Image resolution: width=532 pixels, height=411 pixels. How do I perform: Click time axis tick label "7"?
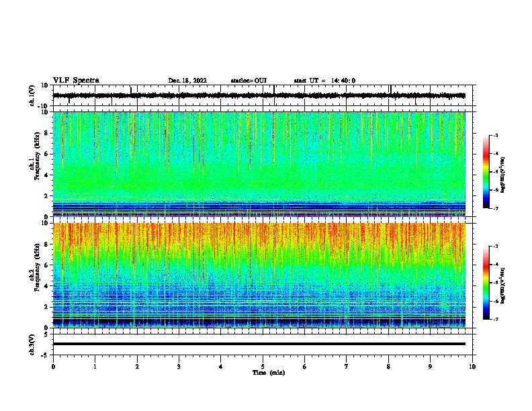coord(347,367)
